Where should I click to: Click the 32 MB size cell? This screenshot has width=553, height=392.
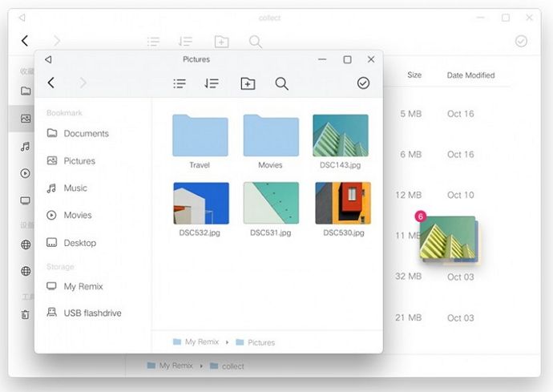coord(409,277)
